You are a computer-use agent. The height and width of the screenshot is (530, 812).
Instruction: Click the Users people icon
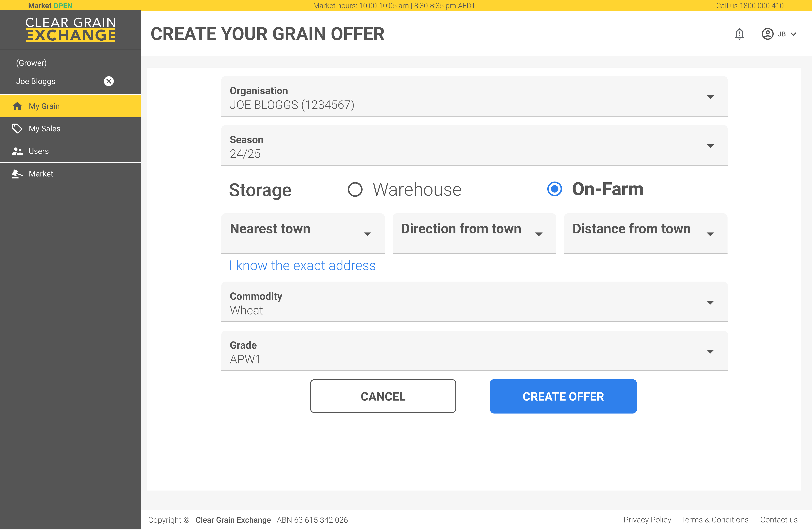(17, 151)
